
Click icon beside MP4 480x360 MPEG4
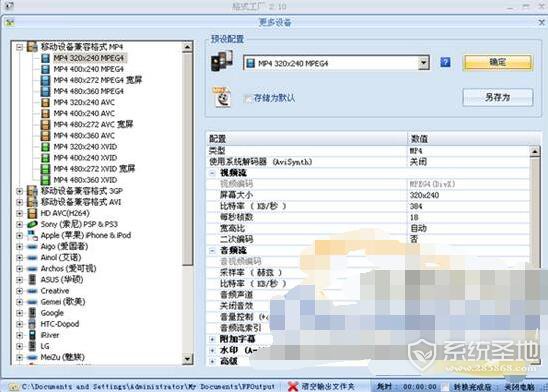45,91
